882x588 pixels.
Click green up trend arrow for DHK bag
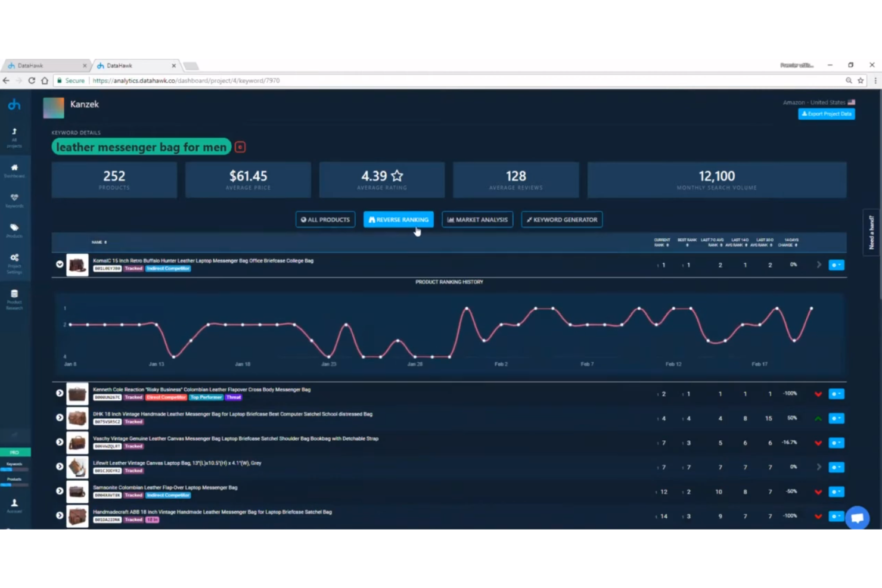point(818,418)
